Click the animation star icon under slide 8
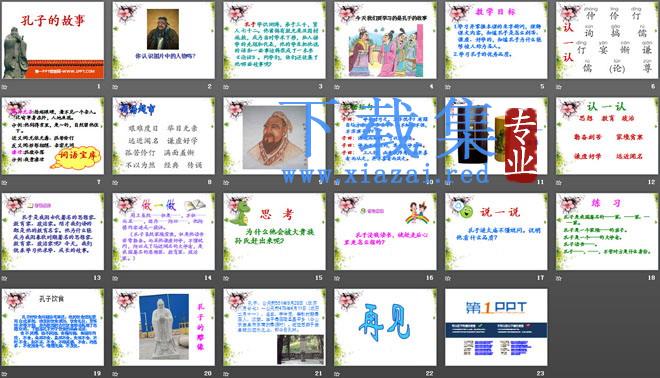Screen dimensions: 660x378 coord(115,183)
